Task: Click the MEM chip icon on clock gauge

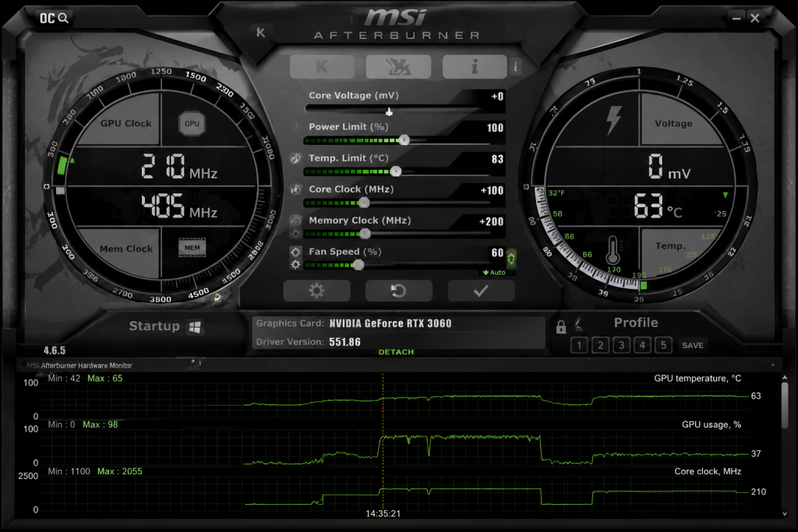Action: (x=192, y=248)
